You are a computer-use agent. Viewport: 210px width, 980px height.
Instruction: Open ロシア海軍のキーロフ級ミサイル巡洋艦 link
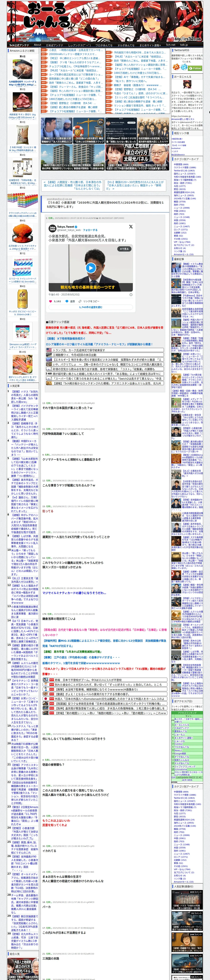(x=99, y=344)
